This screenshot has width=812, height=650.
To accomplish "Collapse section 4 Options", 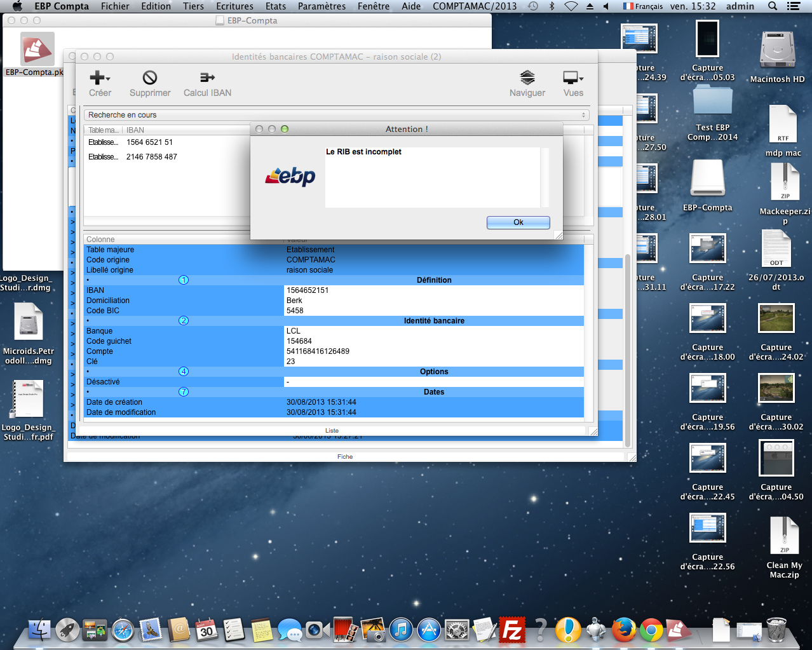I will [x=184, y=372].
